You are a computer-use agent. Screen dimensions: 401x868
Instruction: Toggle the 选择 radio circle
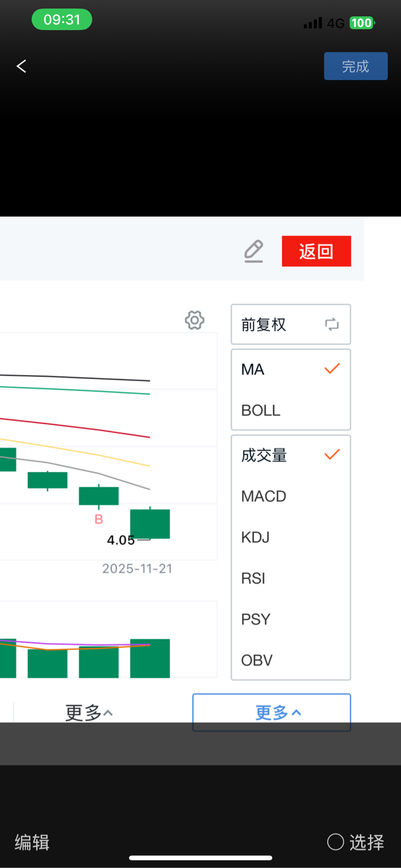[335, 841]
